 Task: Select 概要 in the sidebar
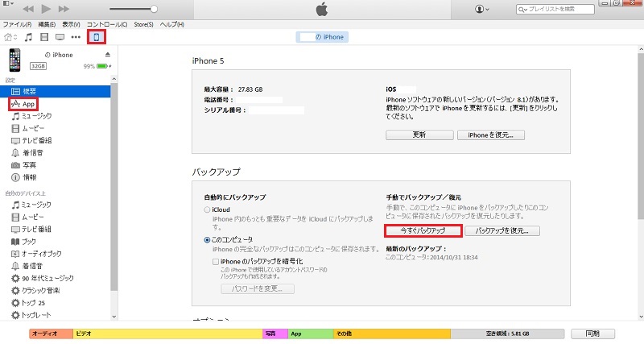[x=55, y=91]
